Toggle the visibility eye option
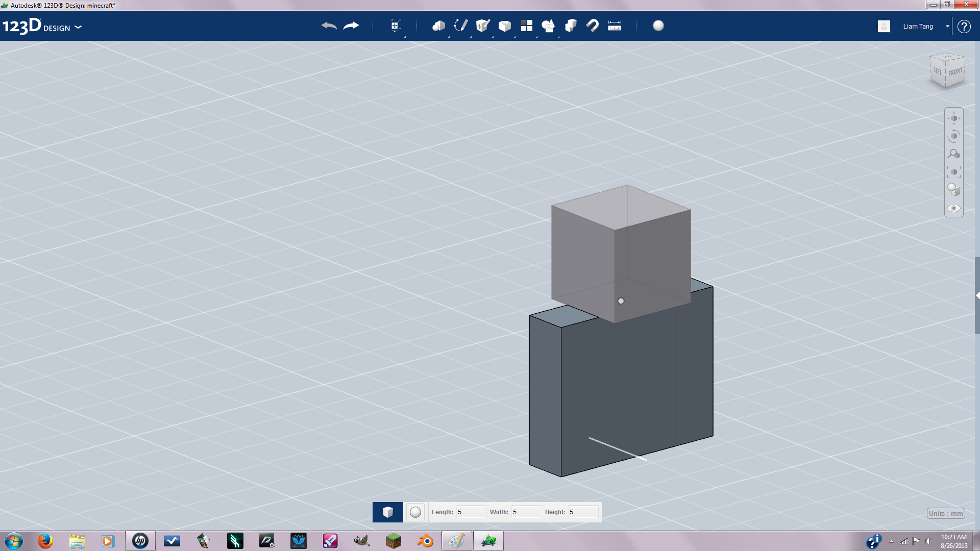Viewport: 980px width, 551px height. [954, 208]
